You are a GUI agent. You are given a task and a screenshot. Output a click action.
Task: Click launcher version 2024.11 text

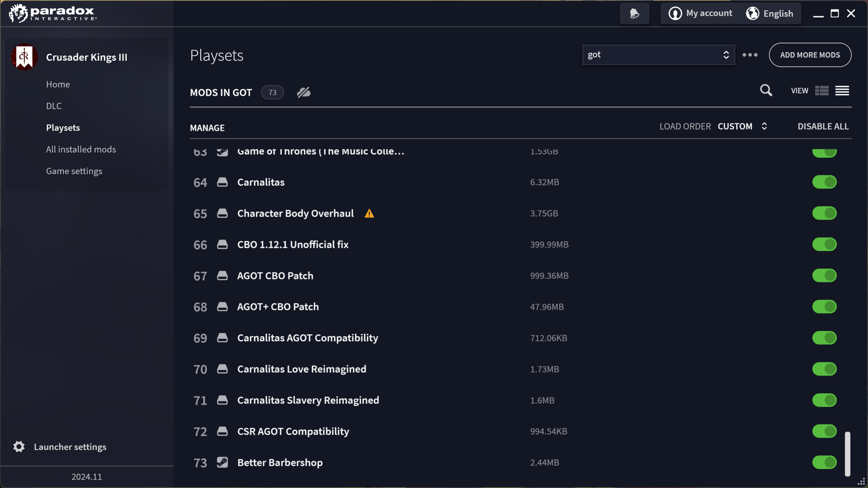click(86, 477)
